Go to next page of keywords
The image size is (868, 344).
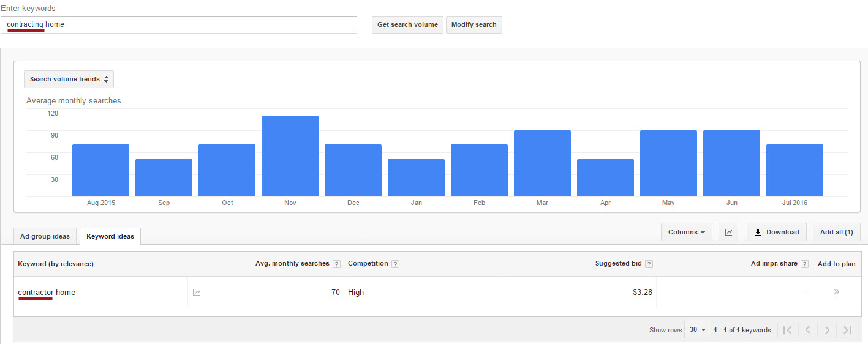(827, 330)
